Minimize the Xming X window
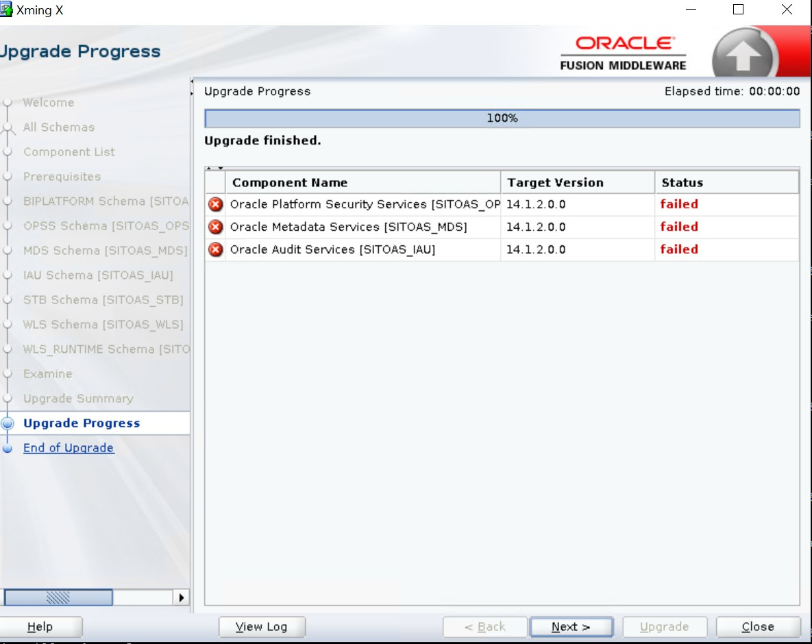The image size is (812, 644). [x=691, y=10]
